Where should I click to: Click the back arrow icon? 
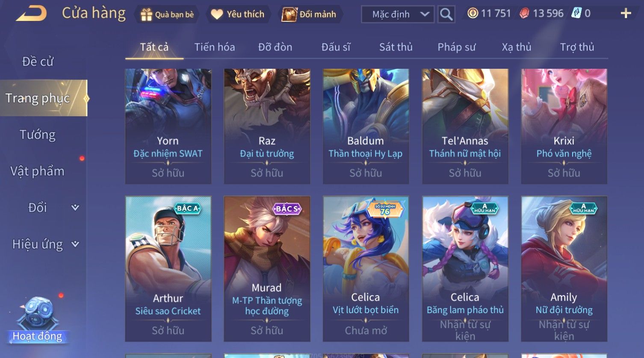click(31, 14)
